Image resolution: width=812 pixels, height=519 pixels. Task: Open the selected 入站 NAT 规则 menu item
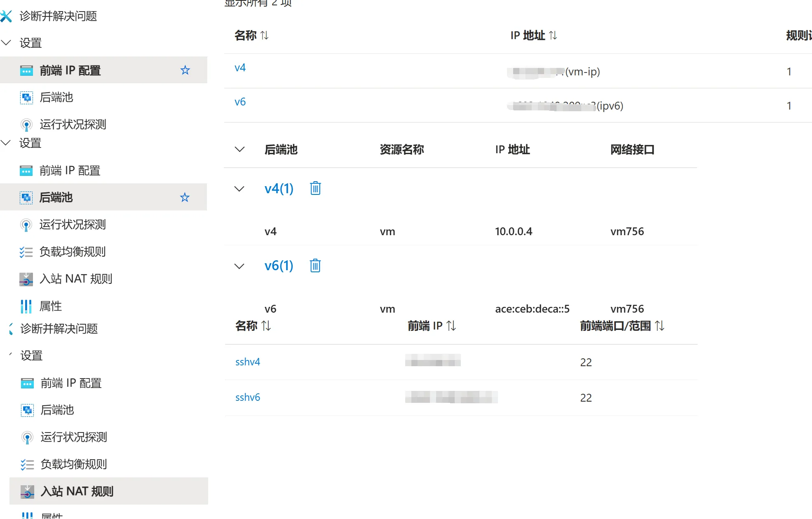click(x=77, y=491)
